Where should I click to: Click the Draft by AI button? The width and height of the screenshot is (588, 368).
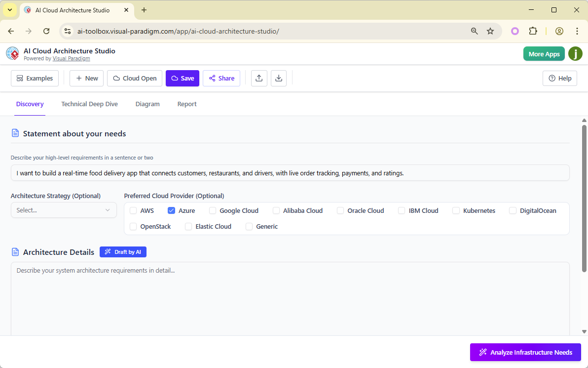coord(123,252)
